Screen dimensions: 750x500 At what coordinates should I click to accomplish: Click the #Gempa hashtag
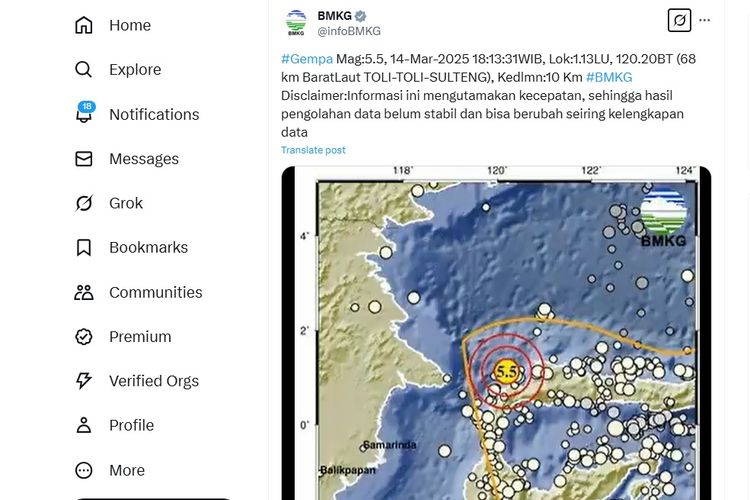pos(307,59)
